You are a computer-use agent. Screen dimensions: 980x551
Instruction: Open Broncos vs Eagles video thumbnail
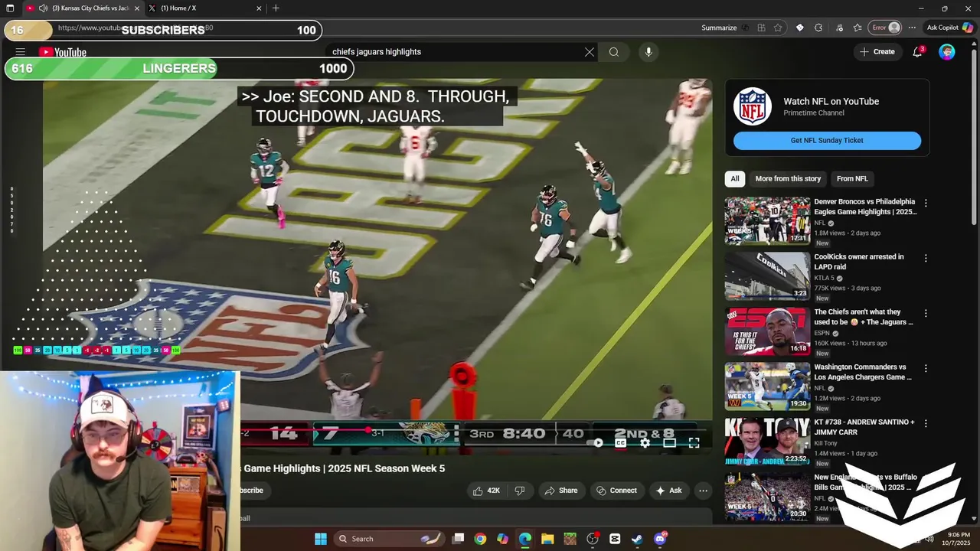(767, 220)
